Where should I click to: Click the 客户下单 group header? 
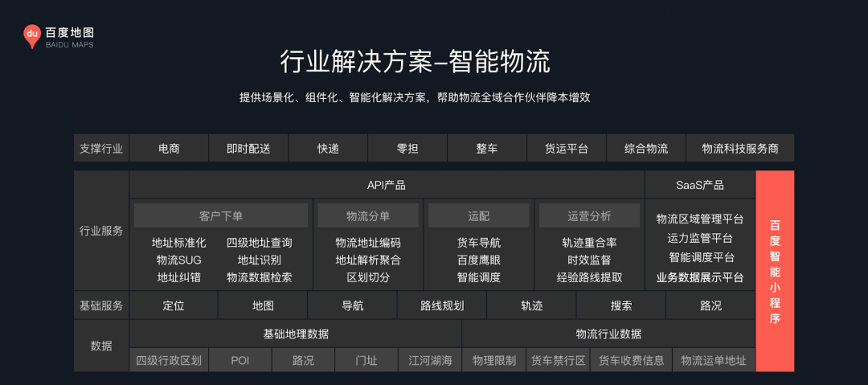221,215
